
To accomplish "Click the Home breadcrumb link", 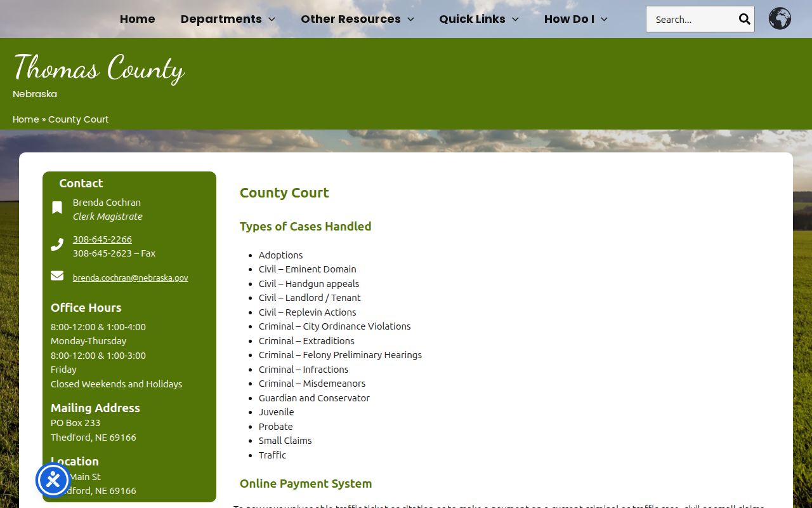I will (x=26, y=119).
